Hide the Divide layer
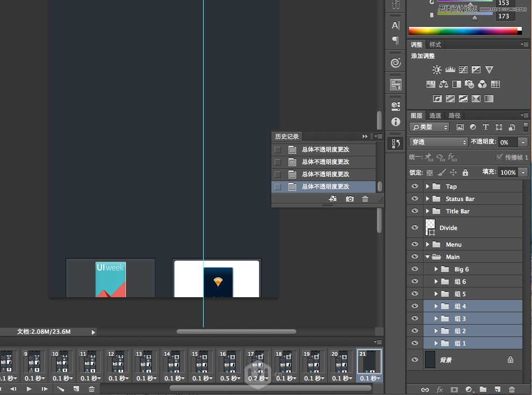Screen dimensions: 532x395 tap(414, 227)
